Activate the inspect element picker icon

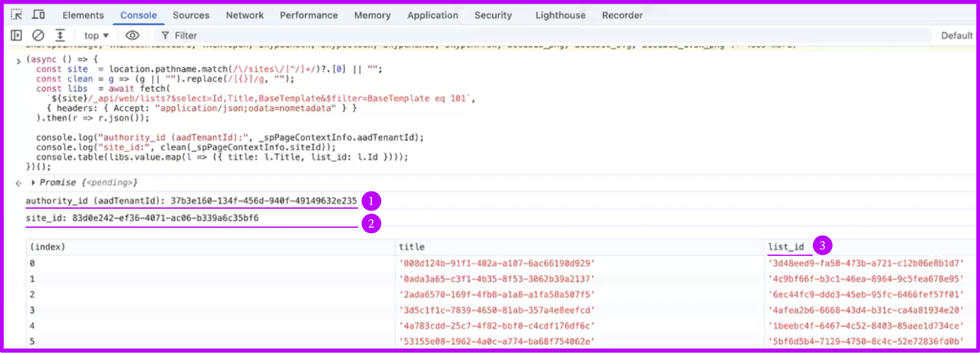[x=16, y=15]
